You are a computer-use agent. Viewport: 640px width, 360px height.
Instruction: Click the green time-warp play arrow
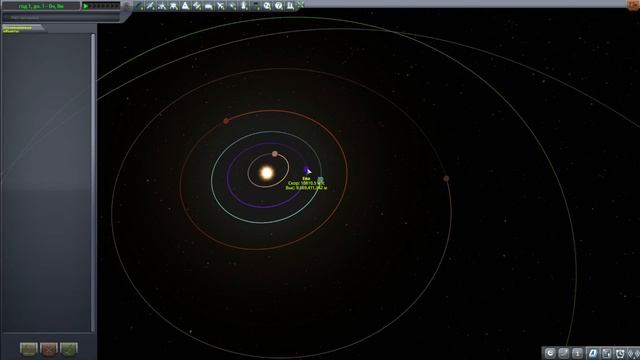[86, 6]
